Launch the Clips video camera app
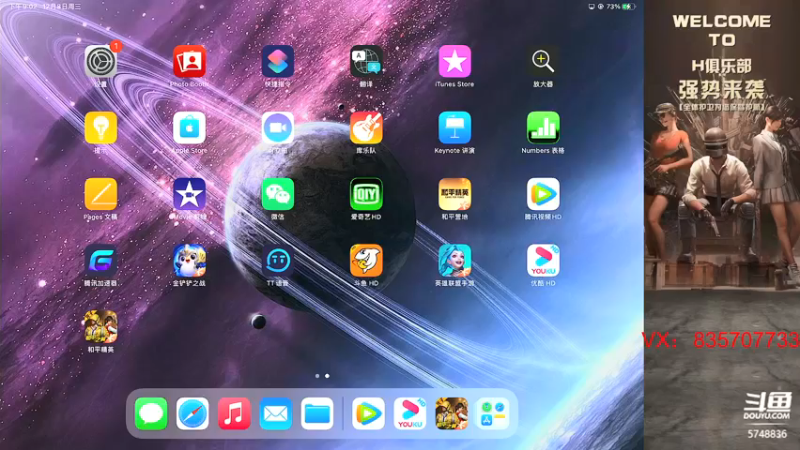800x450 pixels. 278,128
